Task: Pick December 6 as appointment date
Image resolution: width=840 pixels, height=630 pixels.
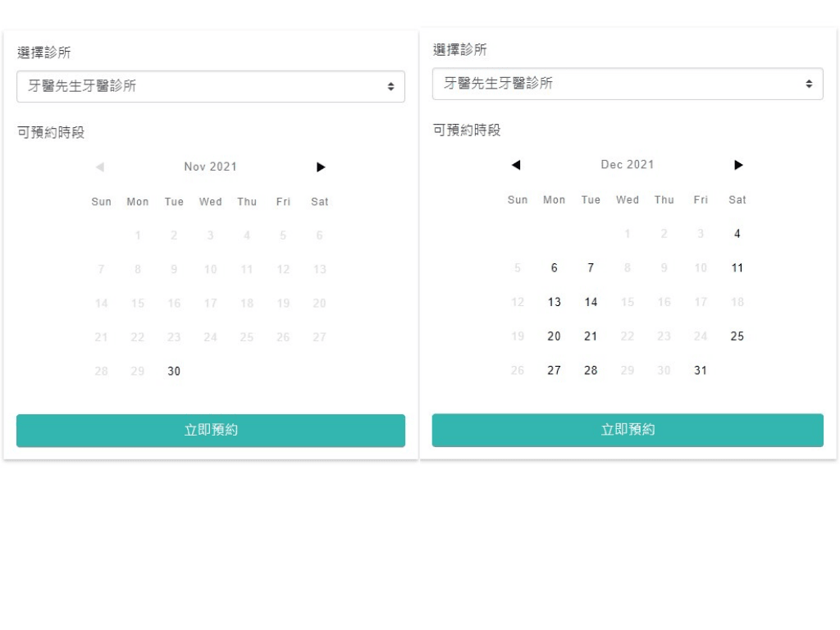Action: 555,268
